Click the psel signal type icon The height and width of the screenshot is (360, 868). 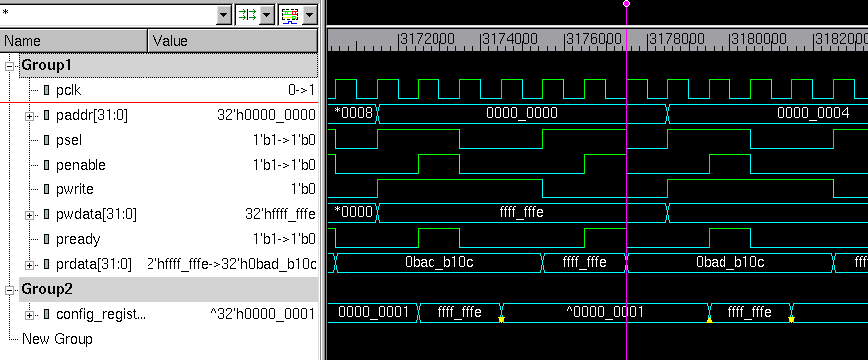point(47,141)
